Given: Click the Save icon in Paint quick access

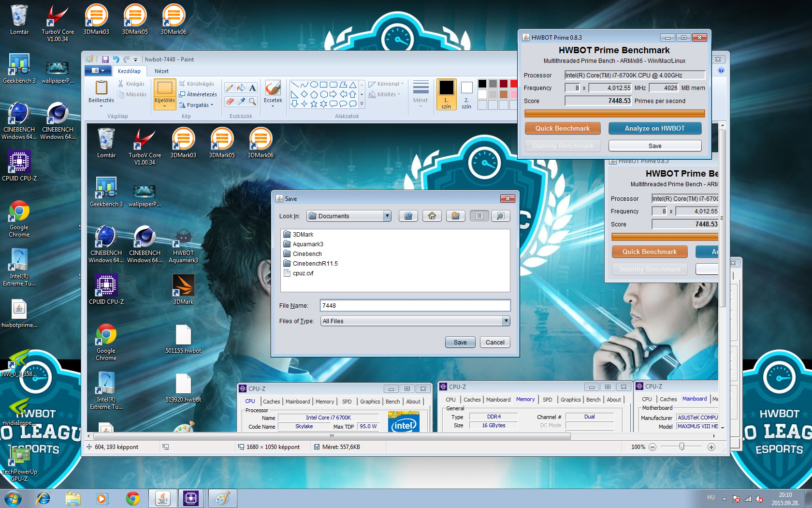Looking at the screenshot, I should click(x=105, y=60).
